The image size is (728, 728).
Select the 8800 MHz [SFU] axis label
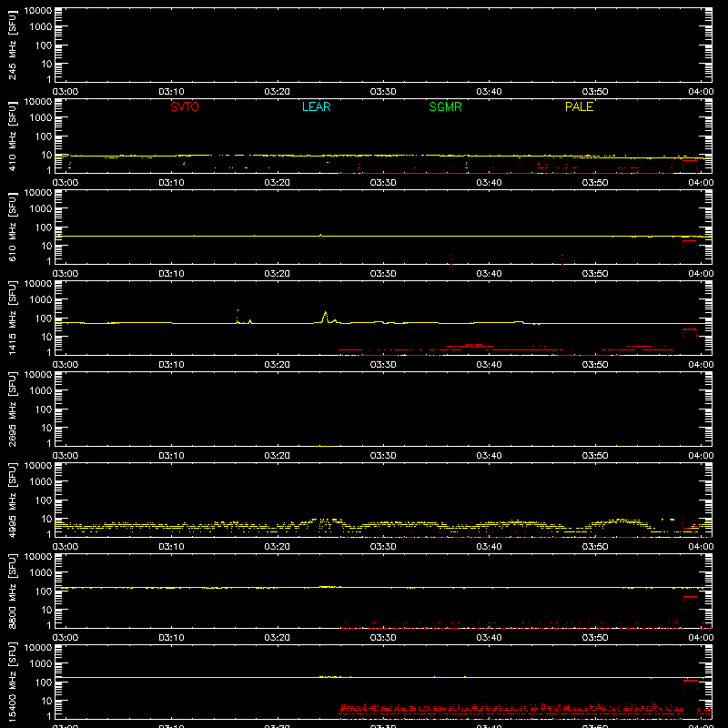(x=12, y=591)
